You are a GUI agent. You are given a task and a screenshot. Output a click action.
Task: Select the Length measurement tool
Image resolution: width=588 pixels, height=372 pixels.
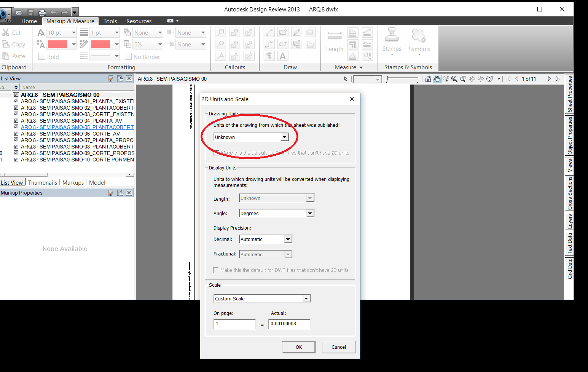pos(335,40)
